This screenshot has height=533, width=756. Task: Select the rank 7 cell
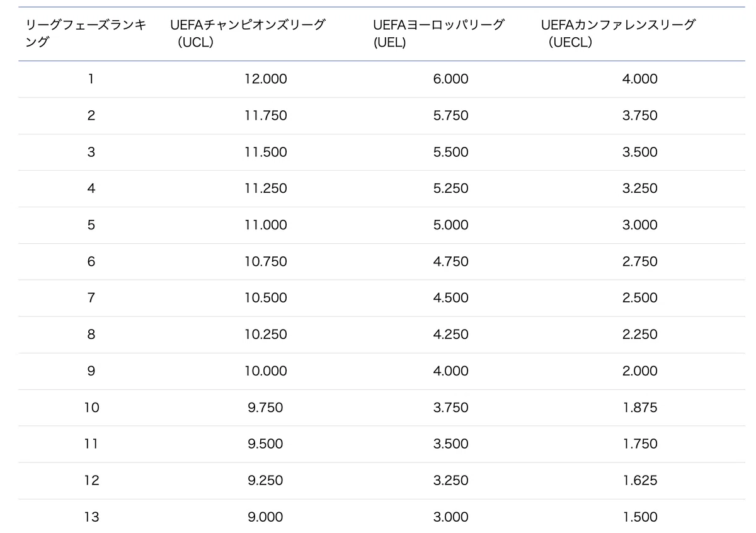pyautogui.click(x=91, y=298)
